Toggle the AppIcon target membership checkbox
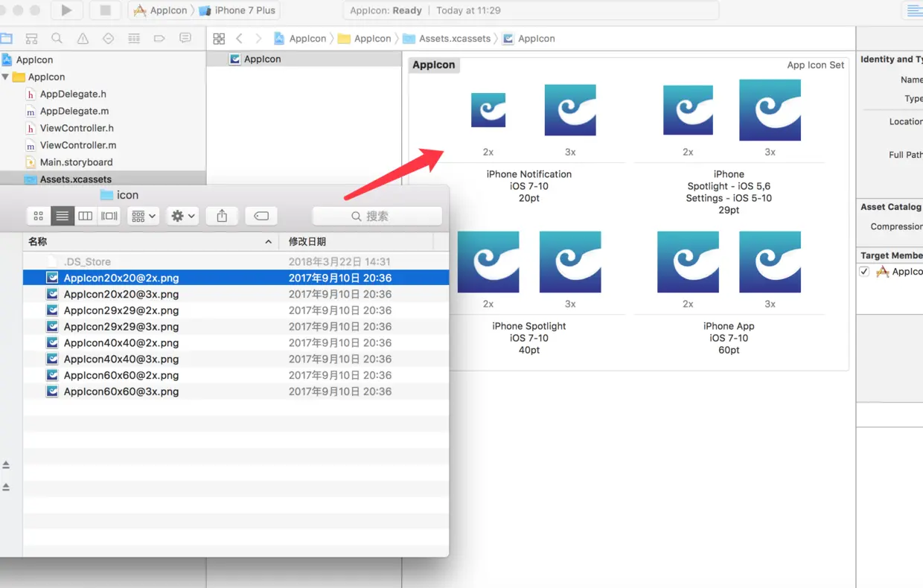The image size is (923, 588). (864, 272)
